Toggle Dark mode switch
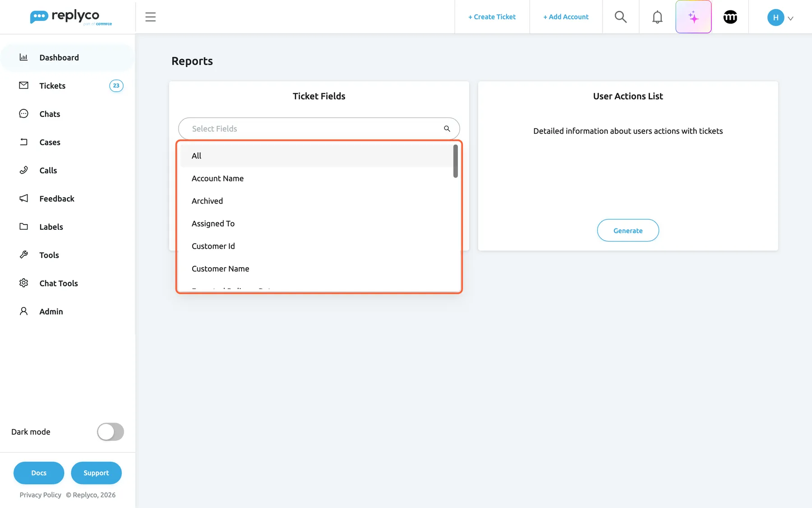 click(111, 432)
